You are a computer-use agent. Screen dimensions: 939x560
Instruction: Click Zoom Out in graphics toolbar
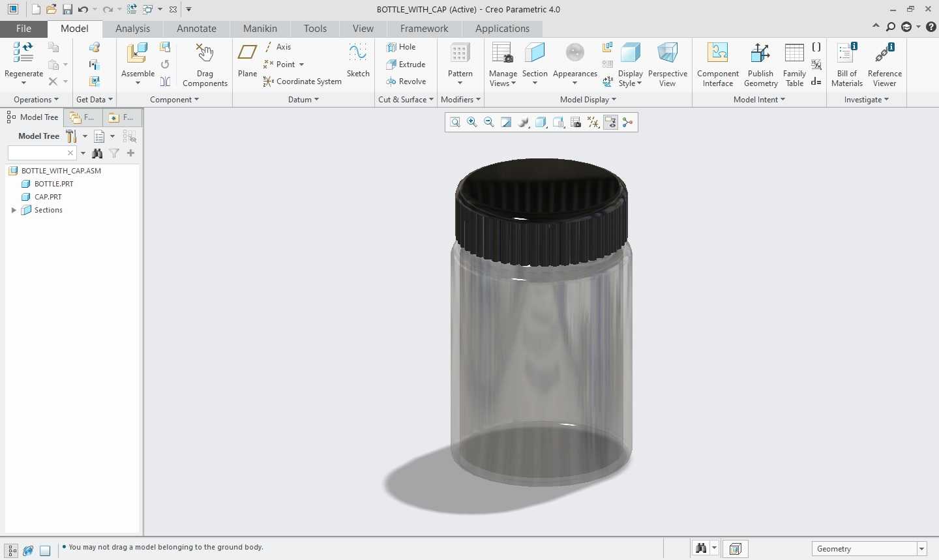click(x=489, y=123)
